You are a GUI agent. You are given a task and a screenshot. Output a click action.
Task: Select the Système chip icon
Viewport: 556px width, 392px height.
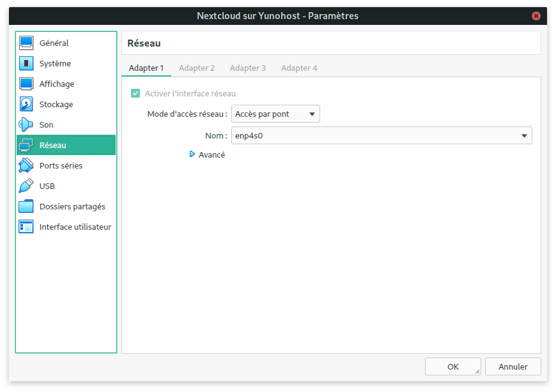[x=26, y=63]
